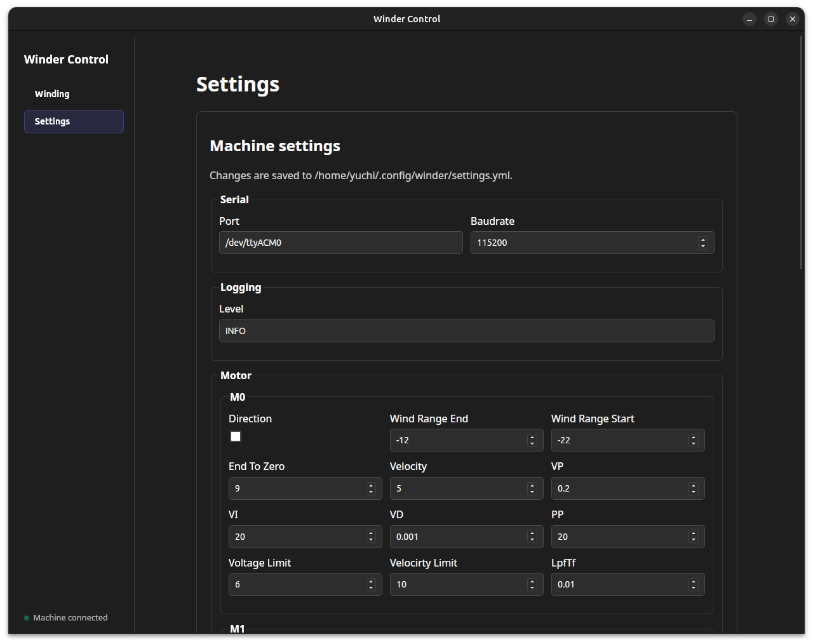Select the Settings sidebar item
Screen dimensions: 813x644
click(74, 121)
